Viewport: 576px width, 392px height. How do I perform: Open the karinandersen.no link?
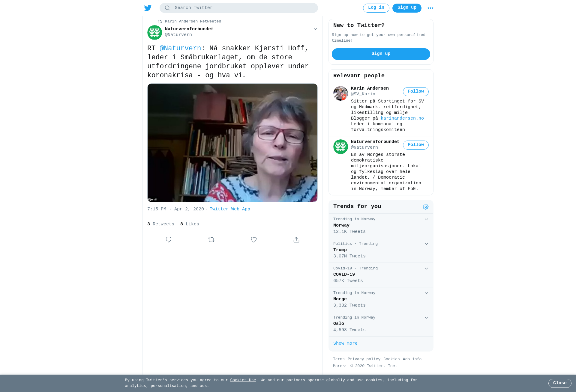(402, 118)
